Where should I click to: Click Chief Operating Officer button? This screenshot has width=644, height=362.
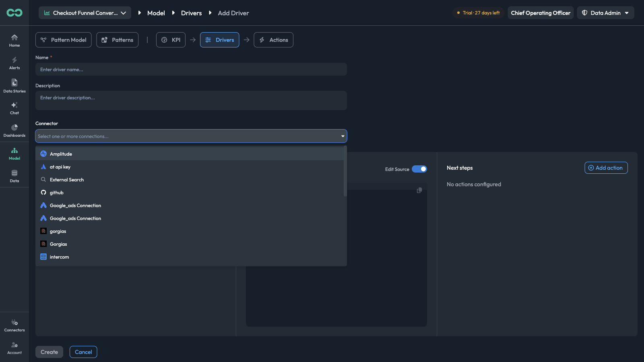coord(541,13)
